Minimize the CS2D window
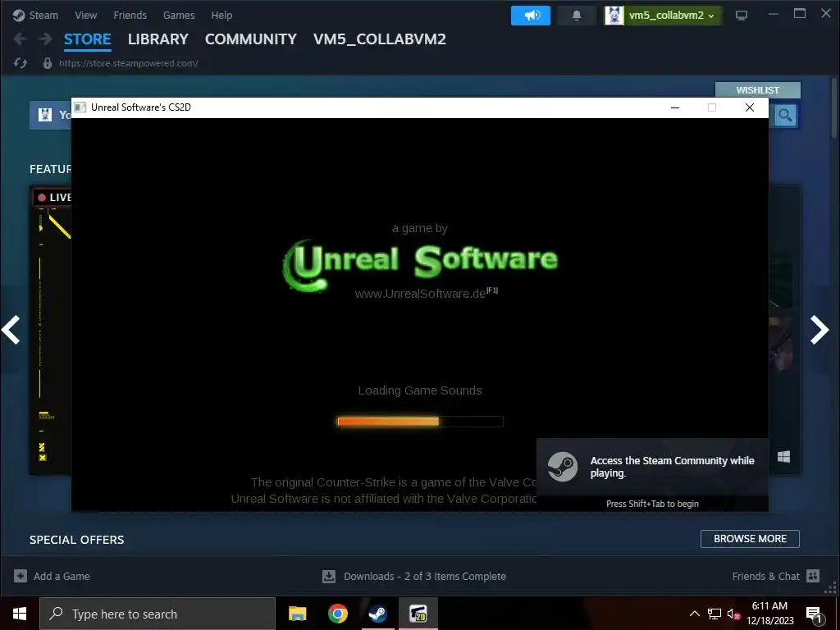Screen dimensions: 840x630 [x=675, y=107]
